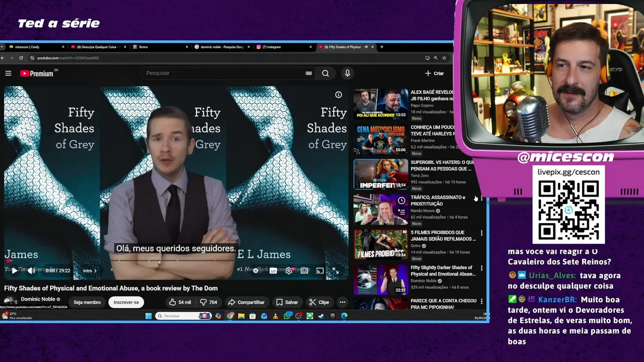Open zoom magnifier icon in address bar
The height and width of the screenshot is (362, 644).
pyautogui.click(x=436, y=58)
